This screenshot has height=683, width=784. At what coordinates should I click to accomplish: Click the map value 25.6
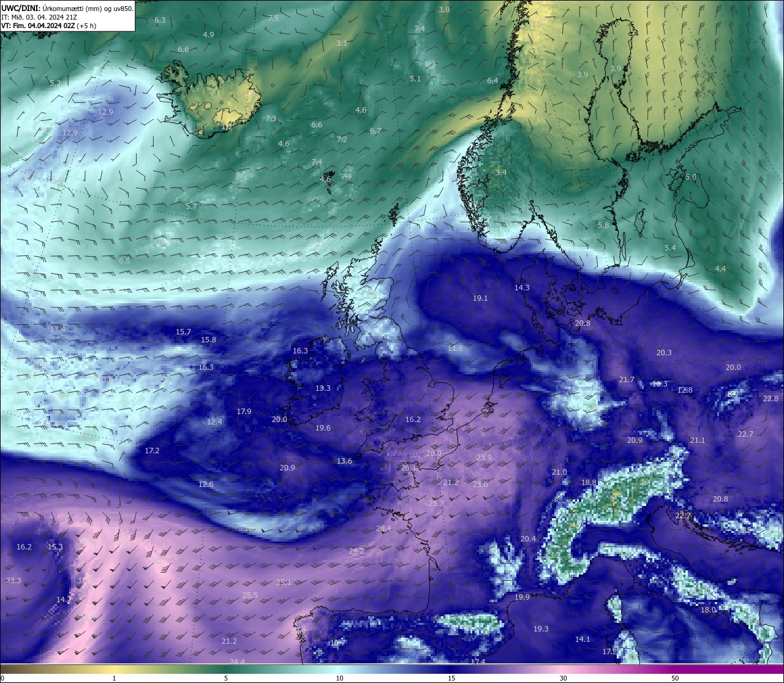[480, 485]
